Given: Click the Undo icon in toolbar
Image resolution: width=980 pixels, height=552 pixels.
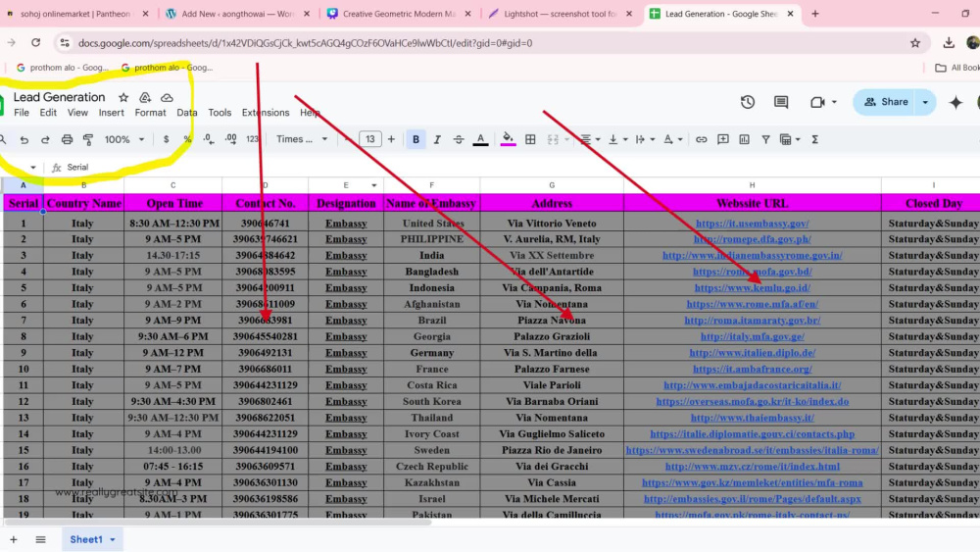Looking at the screenshot, I should click(x=24, y=139).
